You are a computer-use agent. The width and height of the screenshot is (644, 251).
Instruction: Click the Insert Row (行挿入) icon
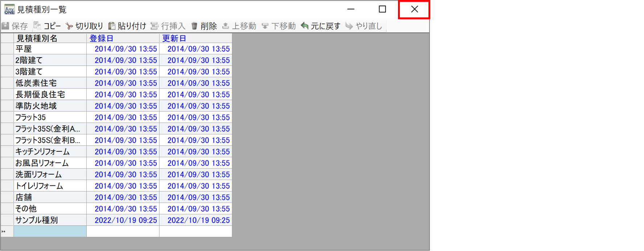pos(155,26)
